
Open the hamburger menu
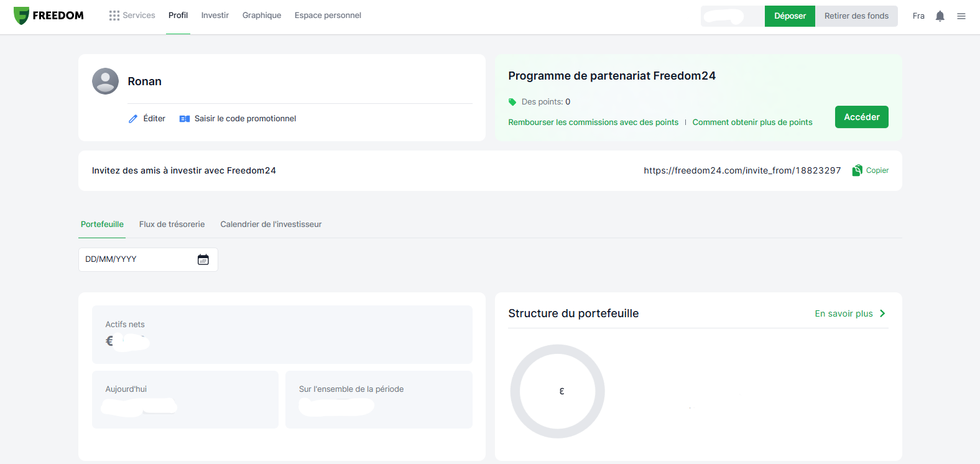[961, 16]
